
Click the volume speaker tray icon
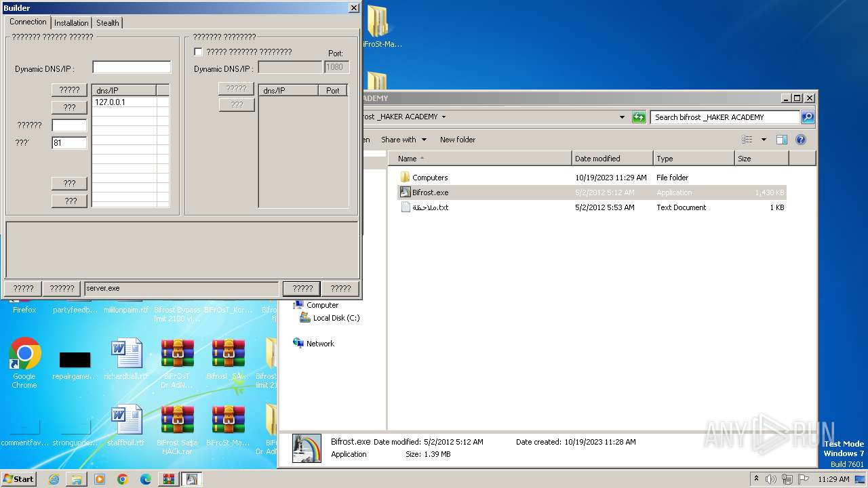coord(771,479)
